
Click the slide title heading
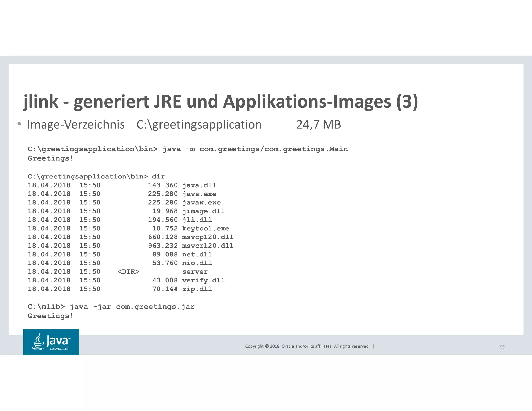[x=221, y=101]
